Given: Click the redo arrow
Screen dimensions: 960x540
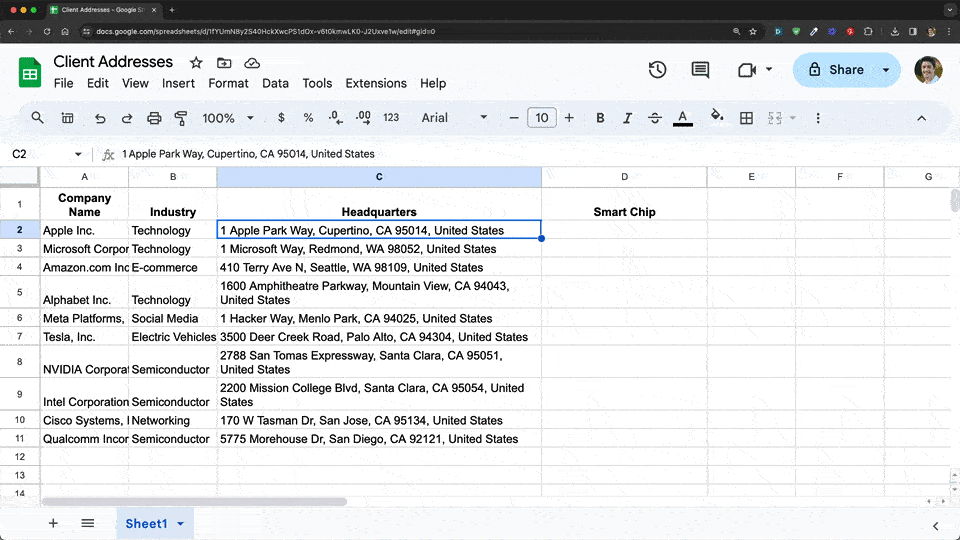Looking at the screenshot, I should (127, 118).
